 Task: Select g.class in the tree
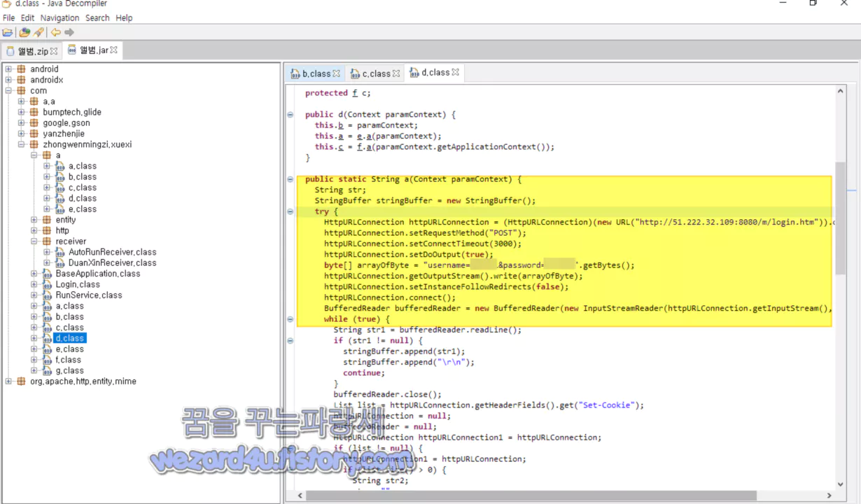coord(69,371)
